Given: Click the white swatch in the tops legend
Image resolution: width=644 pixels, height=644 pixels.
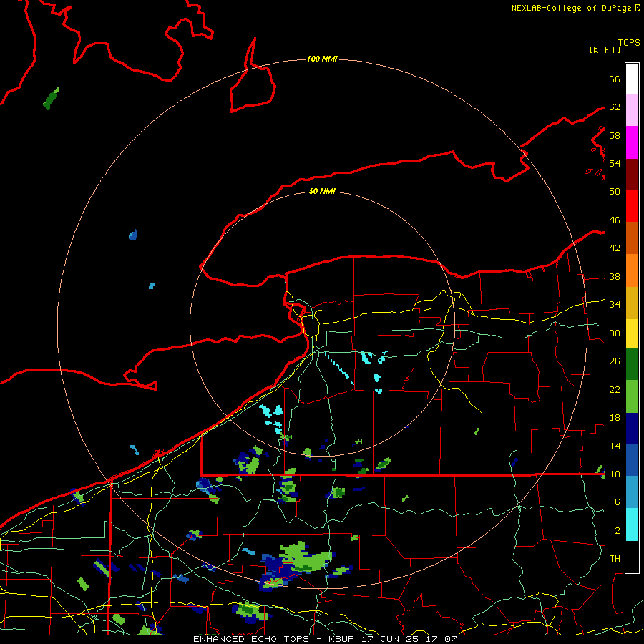Looking at the screenshot, I should click(x=632, y=79).
